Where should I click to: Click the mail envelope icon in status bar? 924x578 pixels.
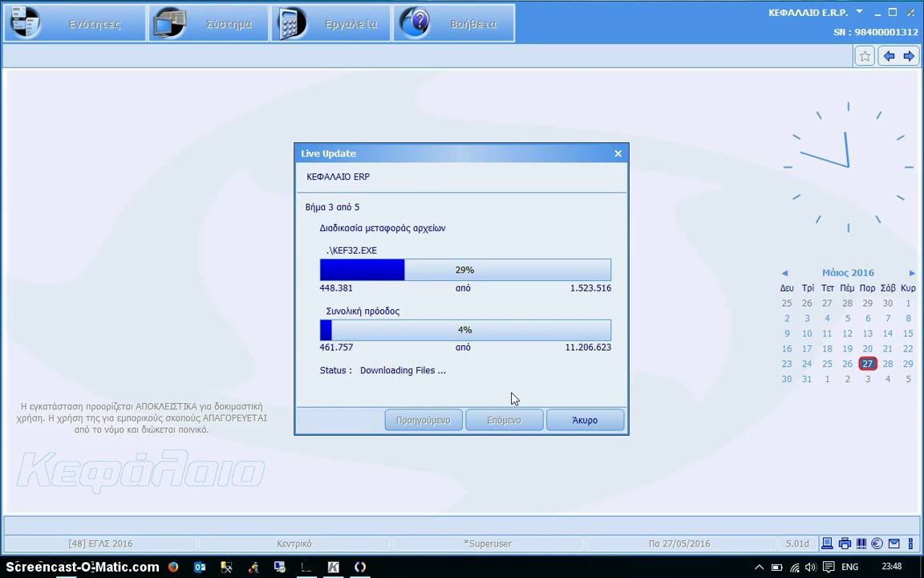tap(894, 543)
